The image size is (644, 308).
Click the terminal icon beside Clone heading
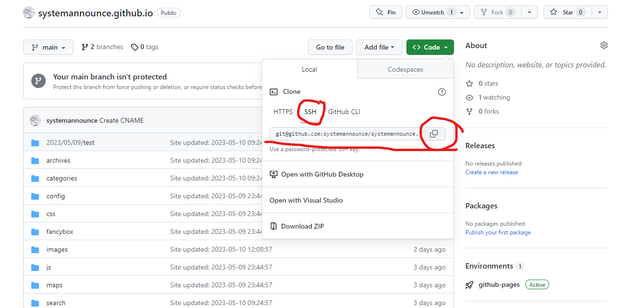(x=274, y=91)
